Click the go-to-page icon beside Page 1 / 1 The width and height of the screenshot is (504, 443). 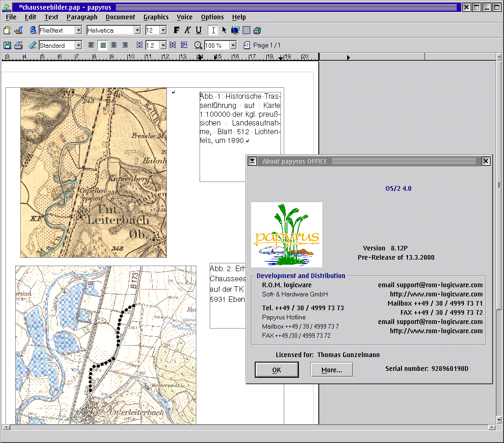click(x=246, y=45)
